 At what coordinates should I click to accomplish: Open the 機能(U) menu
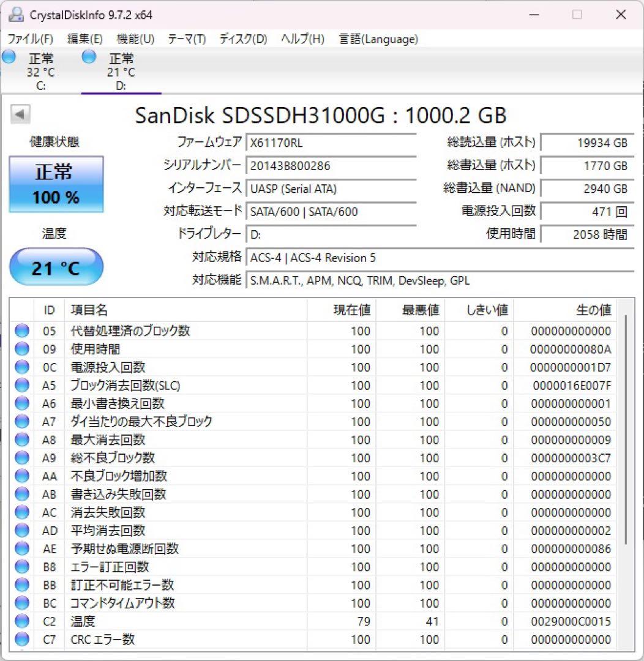point(135,39)
